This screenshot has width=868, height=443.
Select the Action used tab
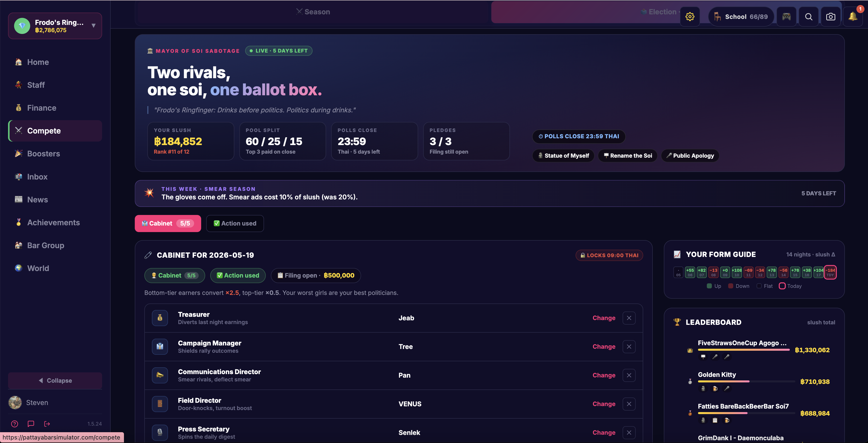tap(235, 223)
